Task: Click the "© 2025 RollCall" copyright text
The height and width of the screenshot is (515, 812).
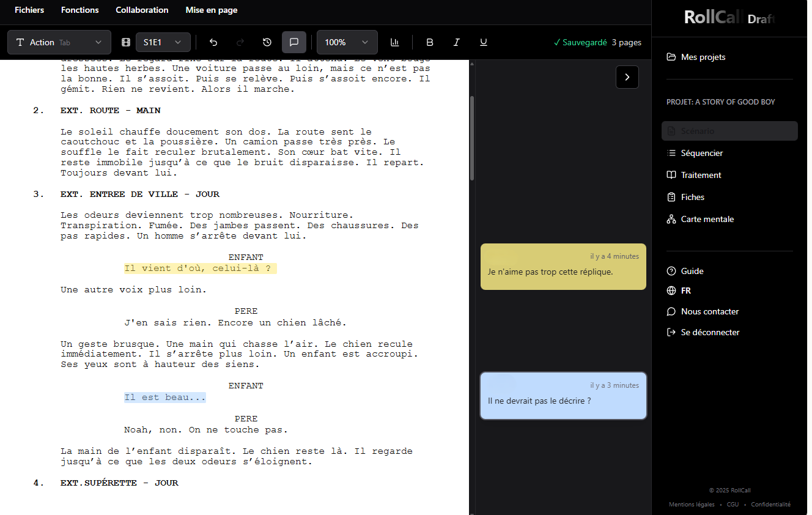Action: tap(729, 490)
